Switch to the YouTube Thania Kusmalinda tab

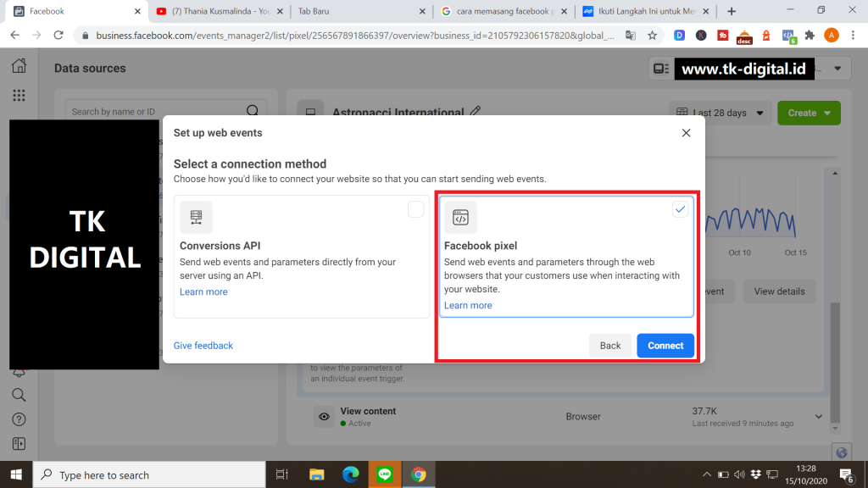[x=220, y=12]
